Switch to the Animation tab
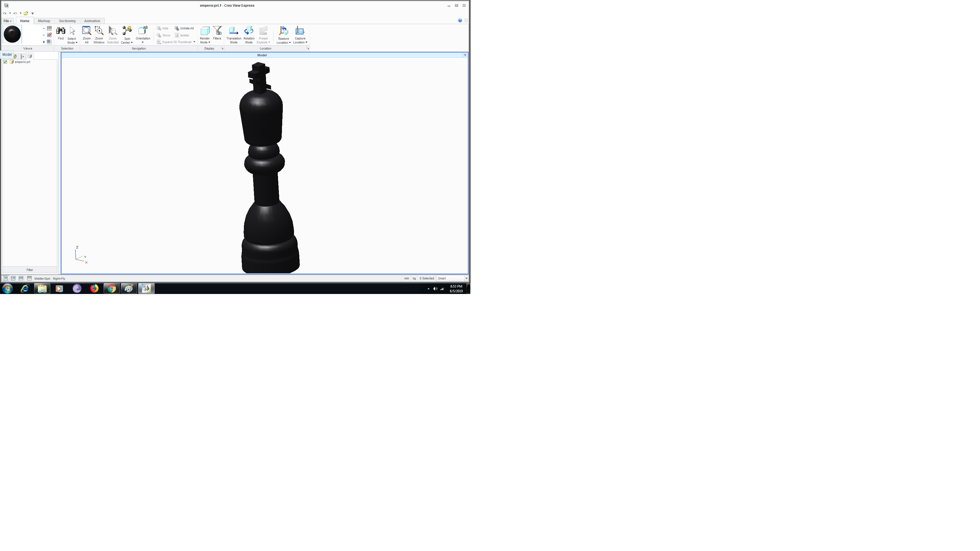 pyautogui.click(x=92, y=21)
